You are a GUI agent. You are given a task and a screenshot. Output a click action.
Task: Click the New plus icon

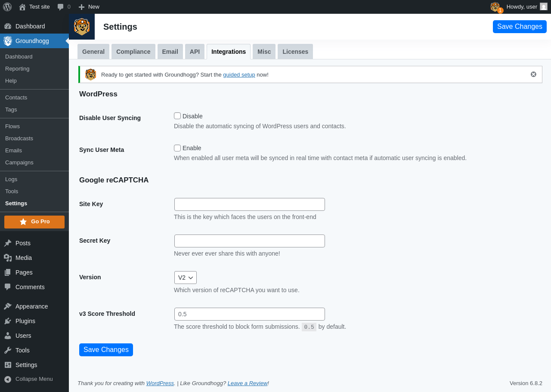(x=81, y=7)
